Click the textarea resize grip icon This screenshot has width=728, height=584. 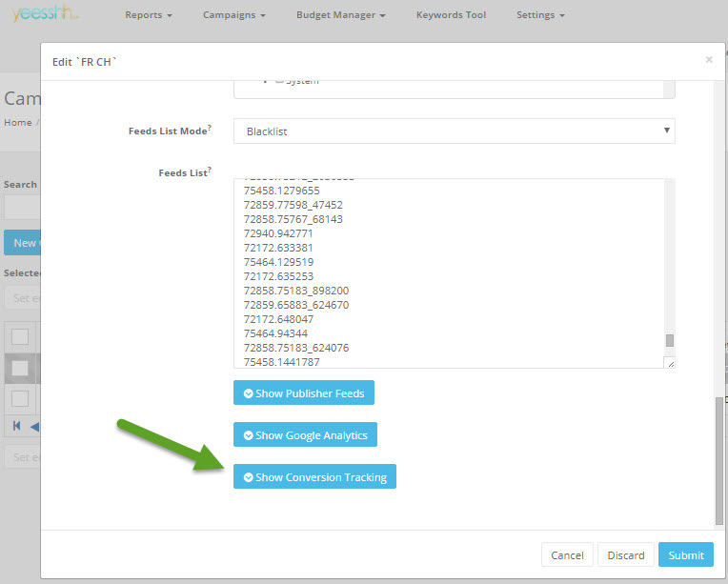click(x=670, y=364)
